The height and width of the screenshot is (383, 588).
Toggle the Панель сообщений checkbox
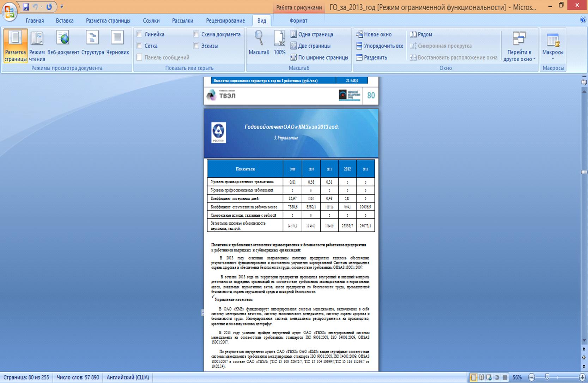pyautogui.click(x=139, y=58)
